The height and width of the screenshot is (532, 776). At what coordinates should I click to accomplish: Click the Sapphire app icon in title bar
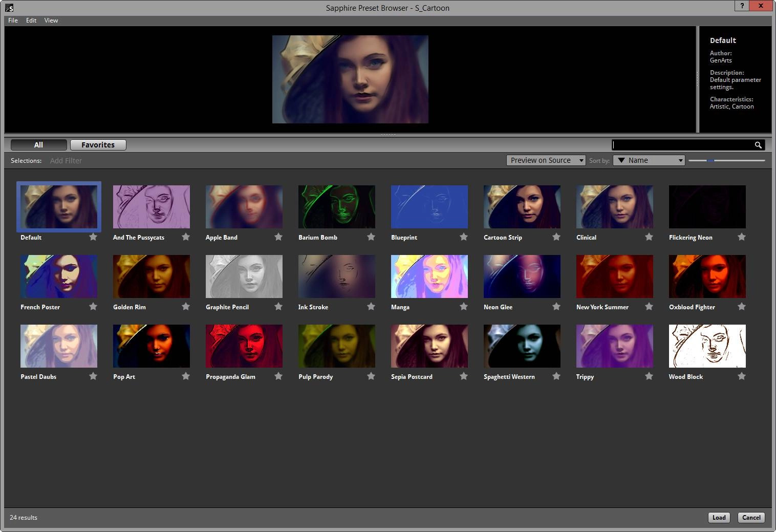click(9, 8)
